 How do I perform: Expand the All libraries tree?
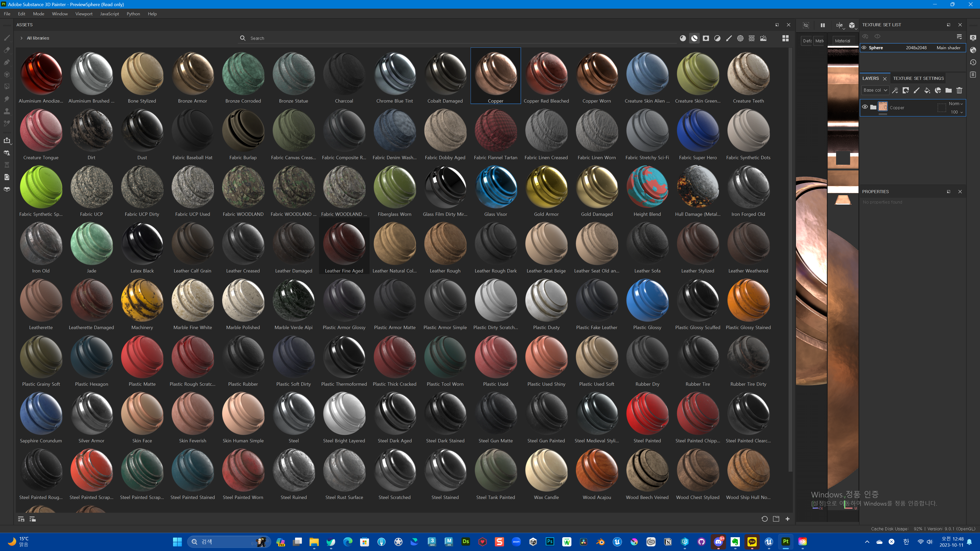coord(22,39)
